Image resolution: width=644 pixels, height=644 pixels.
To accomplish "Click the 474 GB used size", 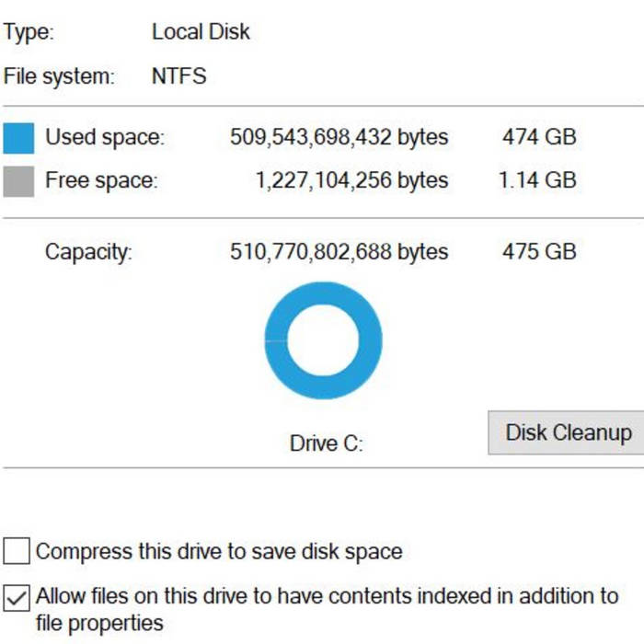I will tap(538, 138).
